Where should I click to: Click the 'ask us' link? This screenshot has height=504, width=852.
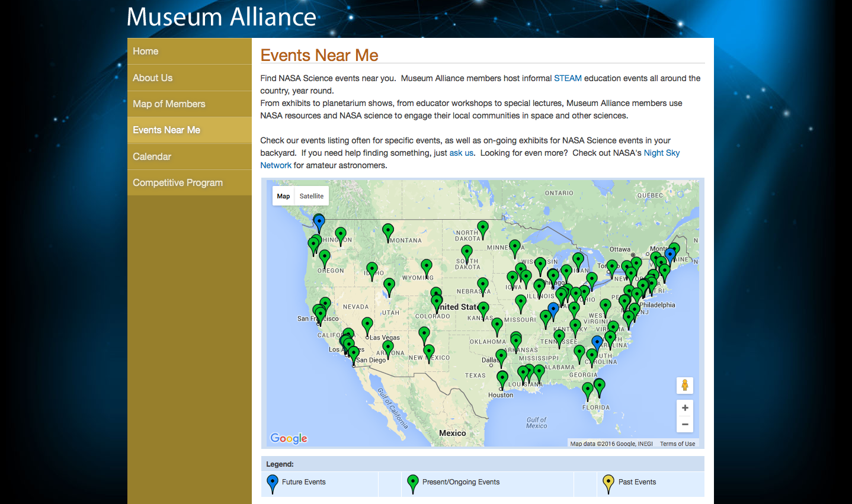point(461,153)
